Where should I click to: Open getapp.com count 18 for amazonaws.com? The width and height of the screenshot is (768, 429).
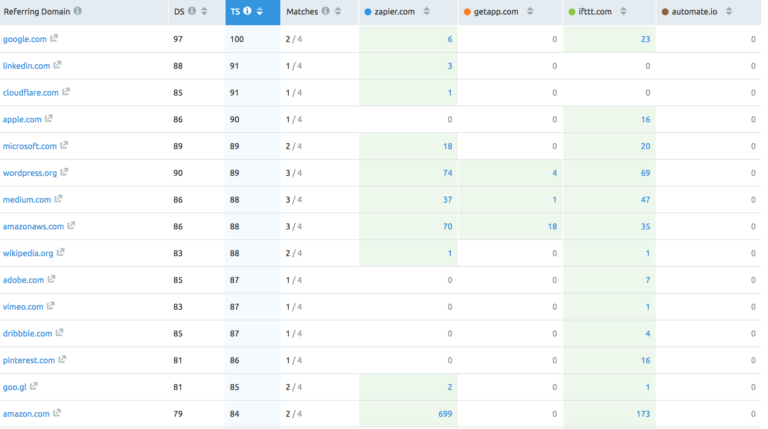[552, 226]
